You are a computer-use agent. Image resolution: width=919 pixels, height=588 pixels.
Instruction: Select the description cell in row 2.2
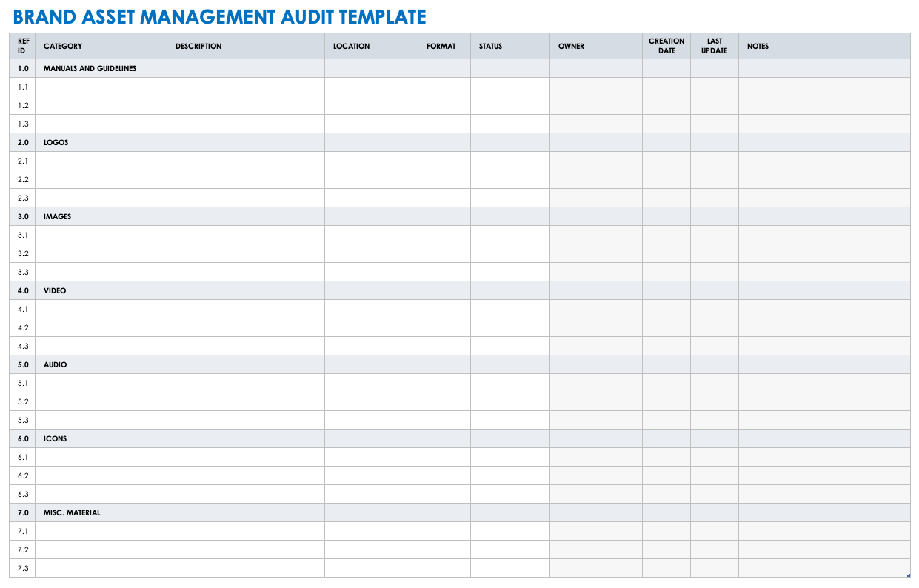coord(245,179)
